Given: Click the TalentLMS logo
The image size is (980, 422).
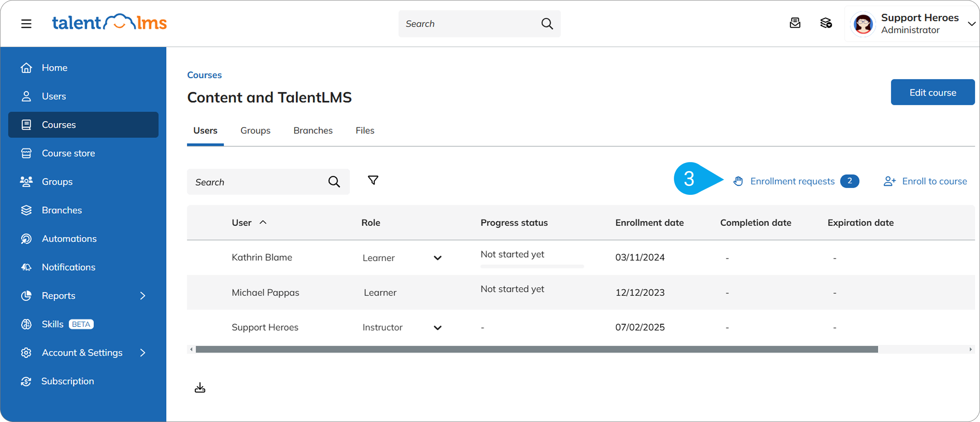Looking at the screenshot, I should click(x=109, y=23).
